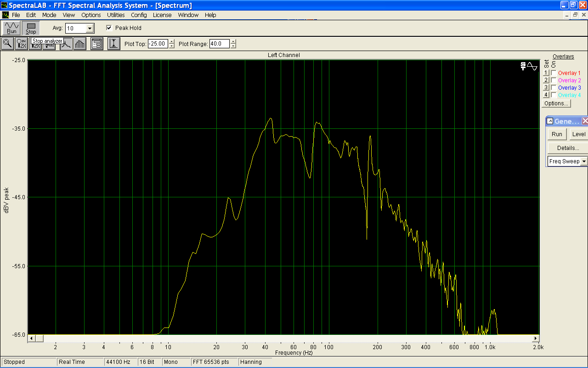Enable the Overlay 3 checkbox
The image size is (588, 368).
pyautogui.click(x=554, y=88)
